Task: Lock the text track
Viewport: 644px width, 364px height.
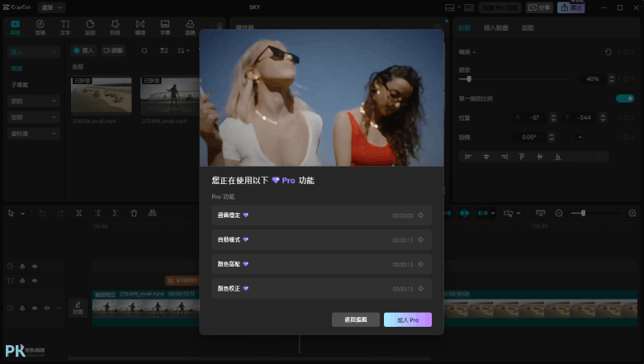Action: pyautogui.click(x=22, y=281)
